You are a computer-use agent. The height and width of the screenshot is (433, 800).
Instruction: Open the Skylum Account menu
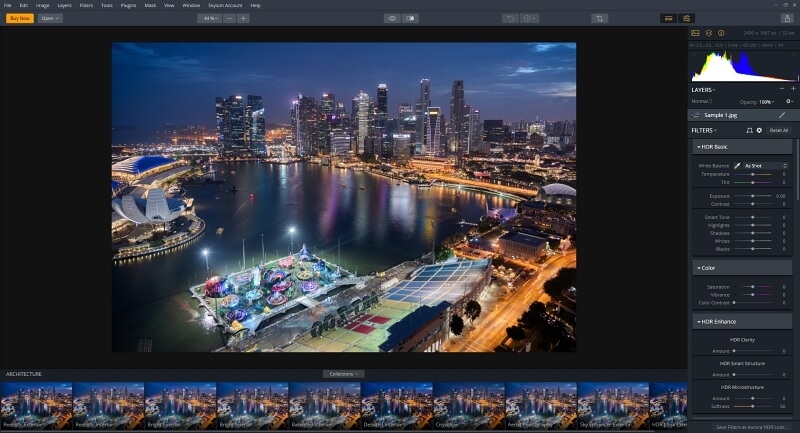click(x=225, y=5)
